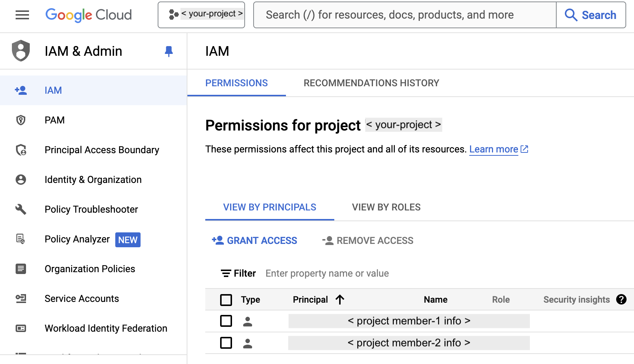634x364 pixels.
Task: Click the your-project name in Permissions heading
Action: [x=403, y=125]
